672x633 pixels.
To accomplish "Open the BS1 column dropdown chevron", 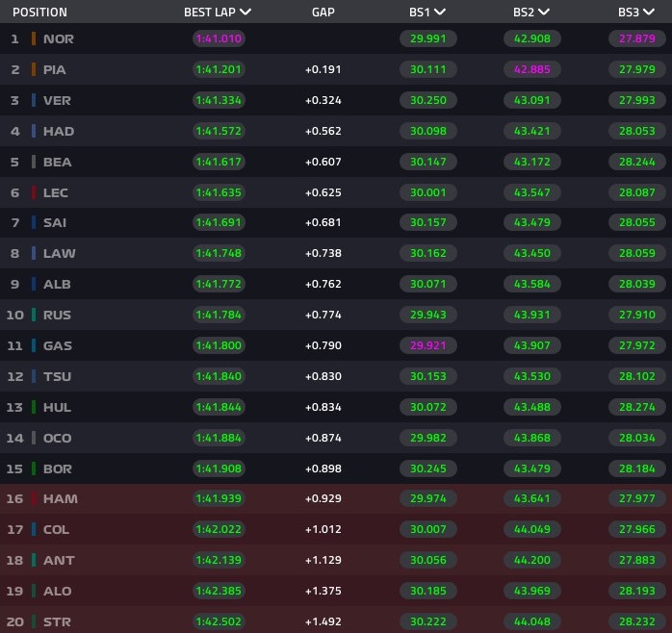I will coord(440,12).
